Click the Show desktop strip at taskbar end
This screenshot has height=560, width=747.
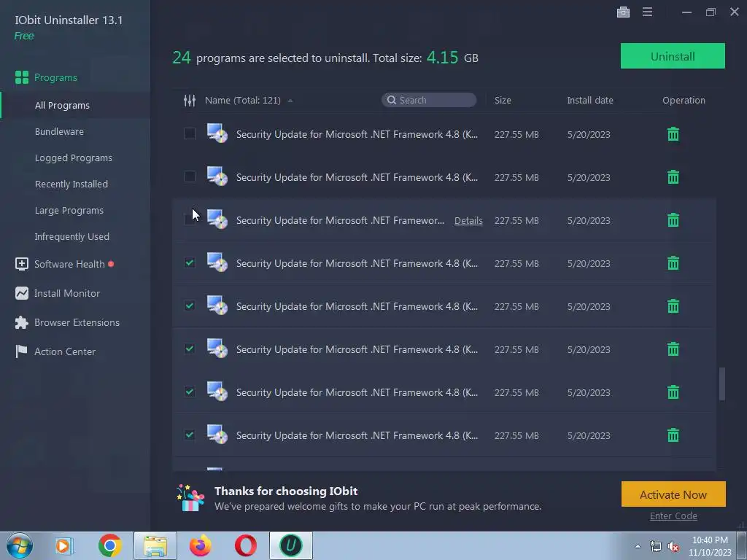tap(741, 546)
